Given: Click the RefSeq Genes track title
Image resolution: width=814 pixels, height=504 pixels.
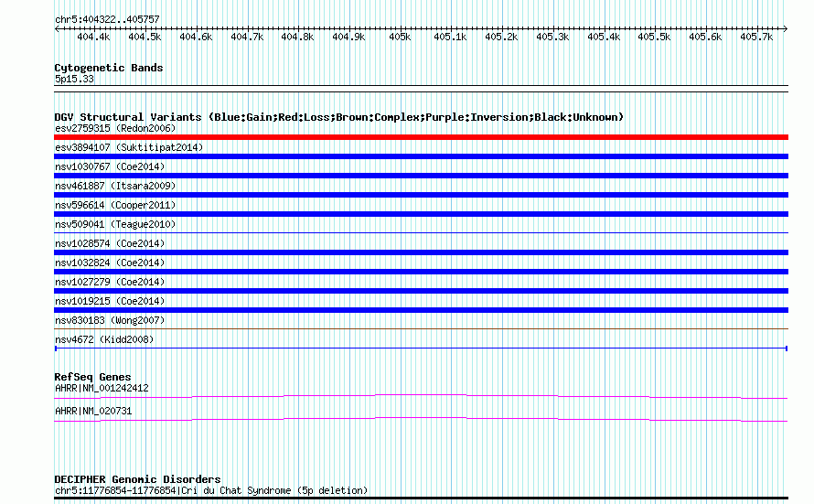Looking at the screenshot, I should [x=93, y=377].
